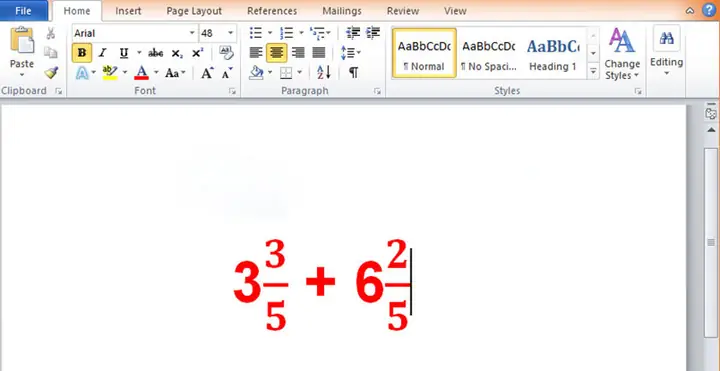The height and width of the screenshot is (371, 720).
Task: Insert bulleted list
Action: [256, 33]
